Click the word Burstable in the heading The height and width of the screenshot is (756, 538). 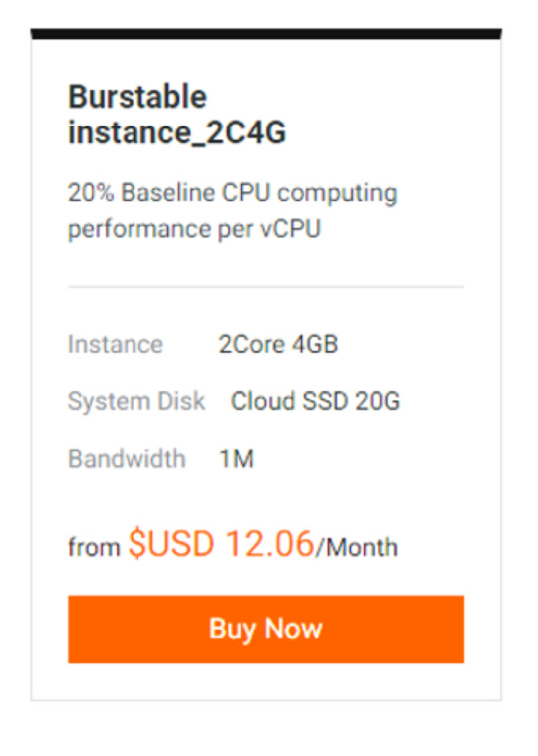click(x=137, y=97)
